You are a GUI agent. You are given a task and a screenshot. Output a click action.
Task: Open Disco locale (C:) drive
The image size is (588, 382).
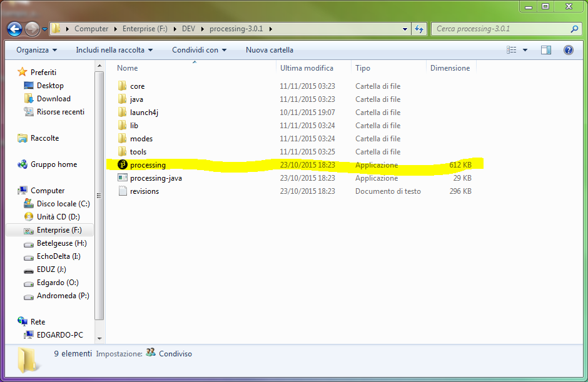63,204
